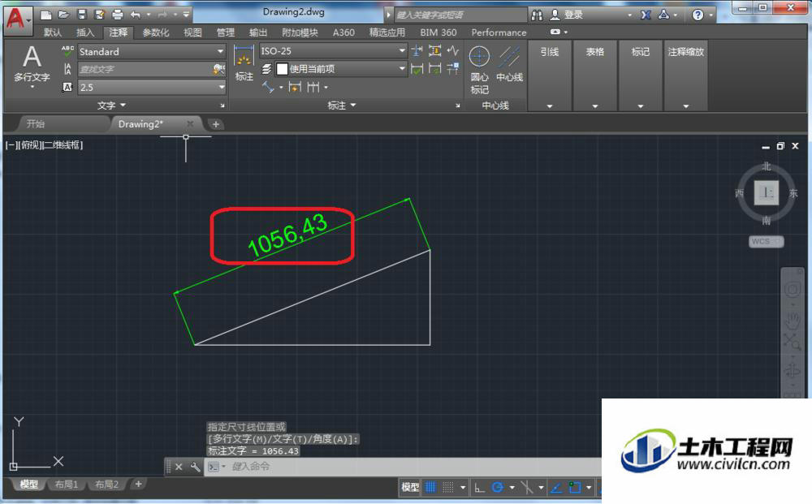Expand the quick access toolbar customize arrow
The width and height of the screenshot is (812, 504).
[187, 15]
